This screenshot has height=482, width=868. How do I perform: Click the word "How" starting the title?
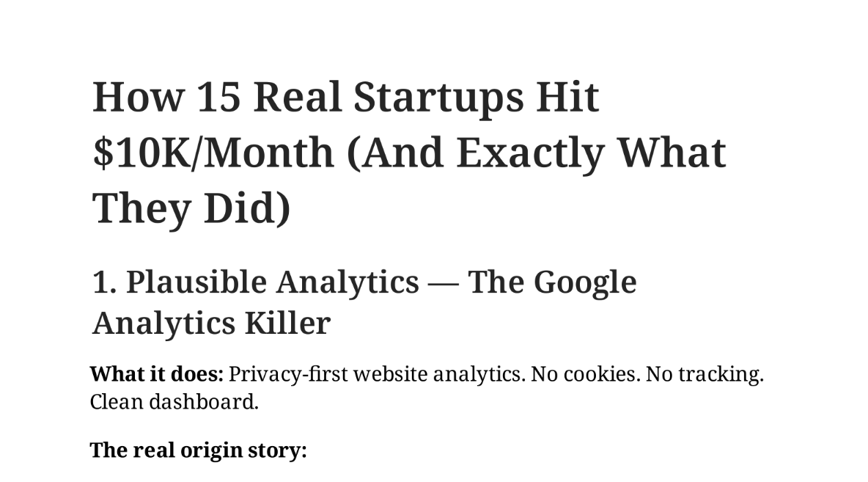[x=136, y=97]
